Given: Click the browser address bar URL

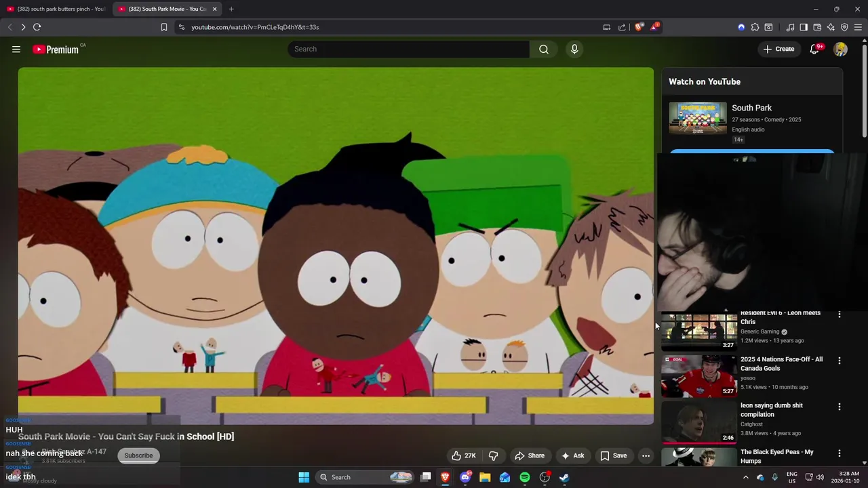Looking at the screenshot, I should [255, 27].
